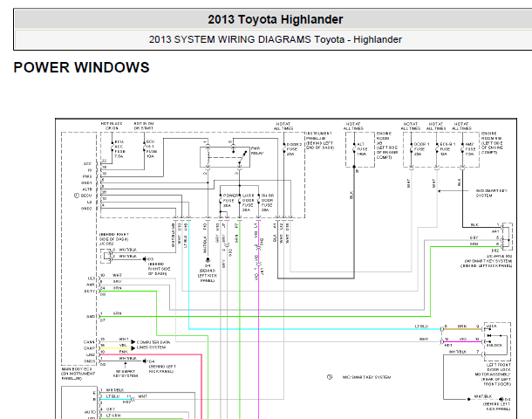532x419 pixels.
Task: Select LEFT FRONT DOOR LOCK MOTOR ASSEMBLY caption
Action: point(493,374)
